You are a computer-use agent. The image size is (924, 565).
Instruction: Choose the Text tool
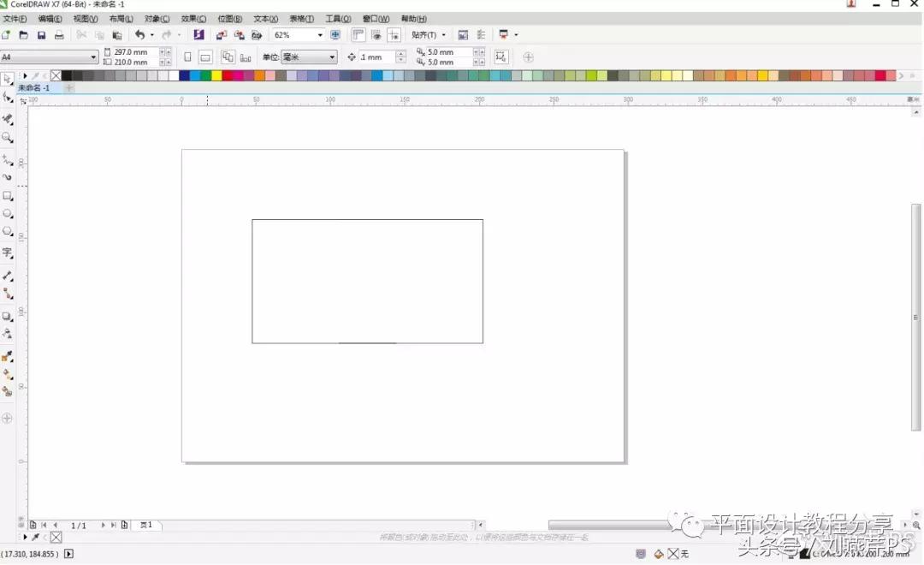pyautogui.click(x=8, y=252)
